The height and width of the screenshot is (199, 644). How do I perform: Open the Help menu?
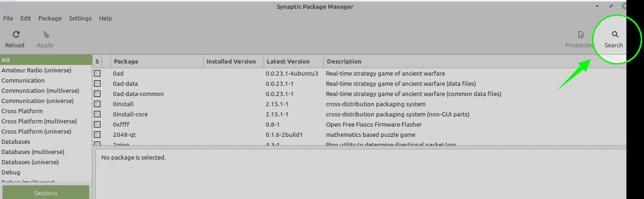(106, 18)
